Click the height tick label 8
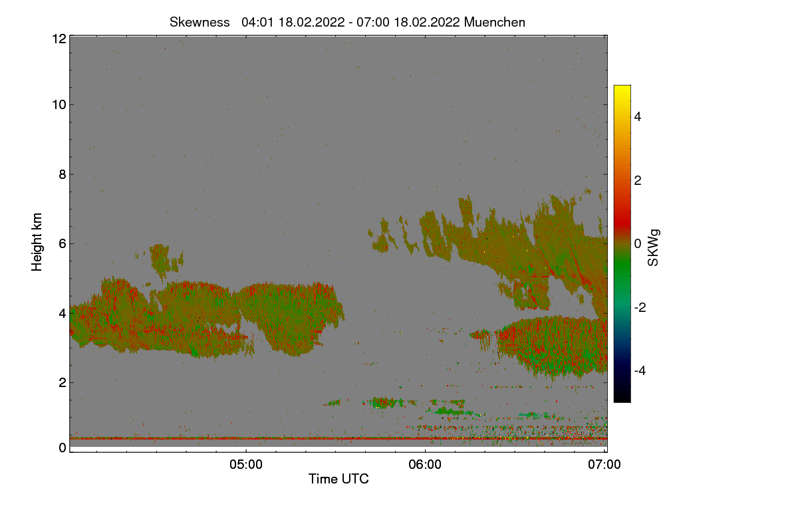 pos(63,174)
